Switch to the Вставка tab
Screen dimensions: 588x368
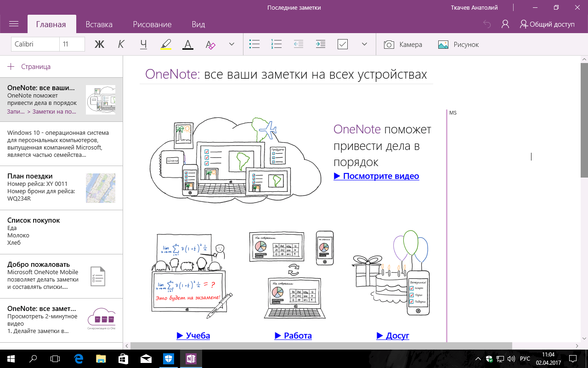coord(98,24)
